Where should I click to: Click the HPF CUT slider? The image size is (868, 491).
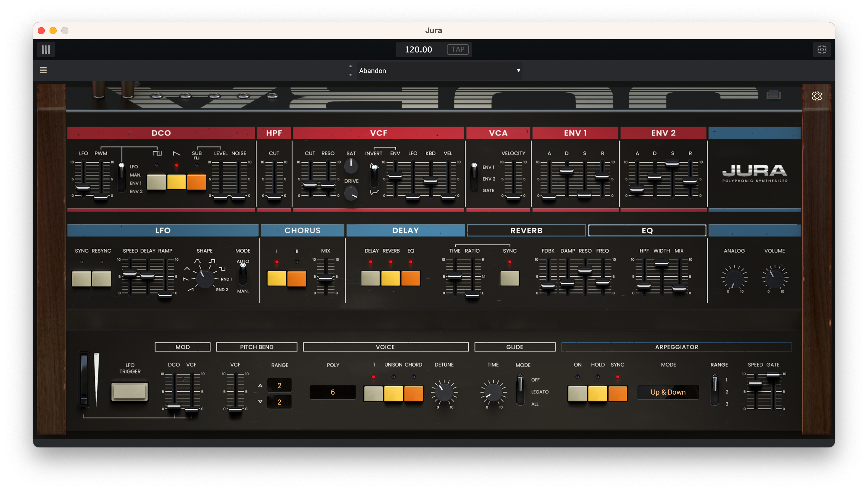coord(274,197)
